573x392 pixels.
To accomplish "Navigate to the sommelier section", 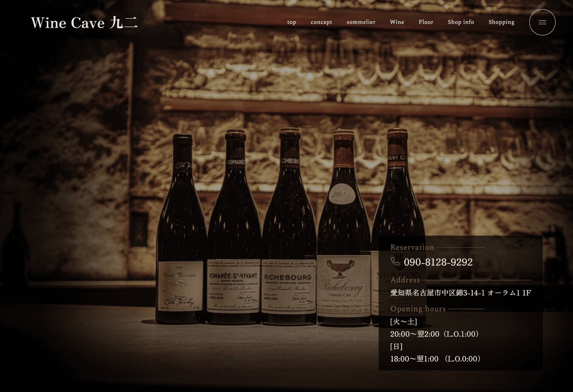I will click(x=361, y=22).
